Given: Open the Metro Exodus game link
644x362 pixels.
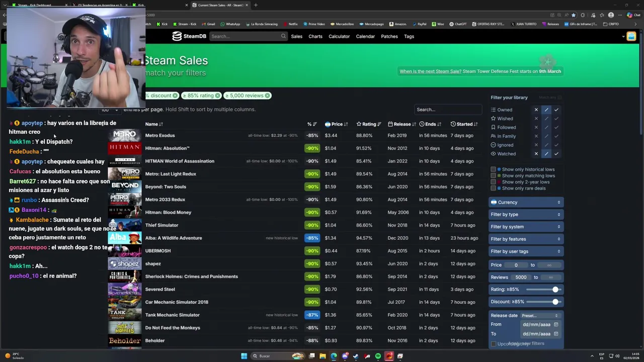Looking at the screenshot, I should point(160,135).
